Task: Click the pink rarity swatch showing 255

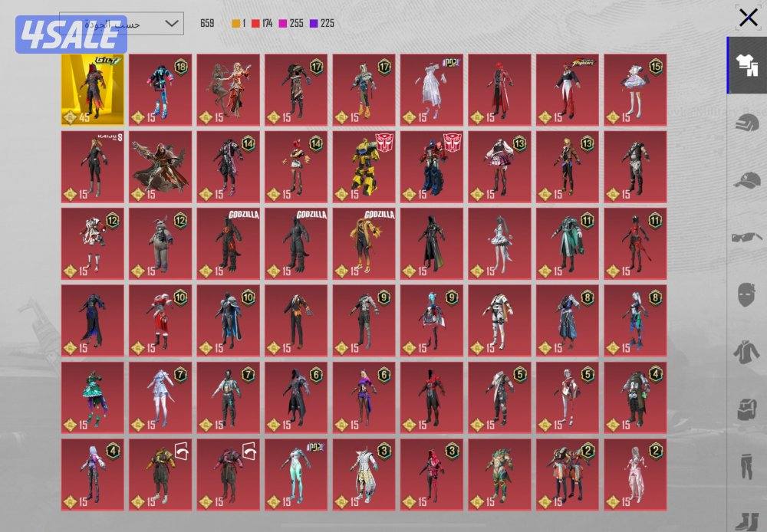Action: [283, 24]
